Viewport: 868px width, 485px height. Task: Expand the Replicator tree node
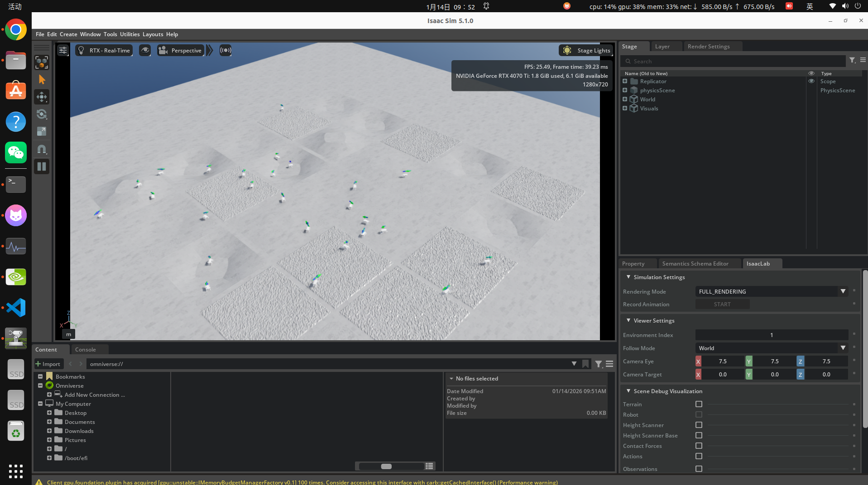(625, 81)
